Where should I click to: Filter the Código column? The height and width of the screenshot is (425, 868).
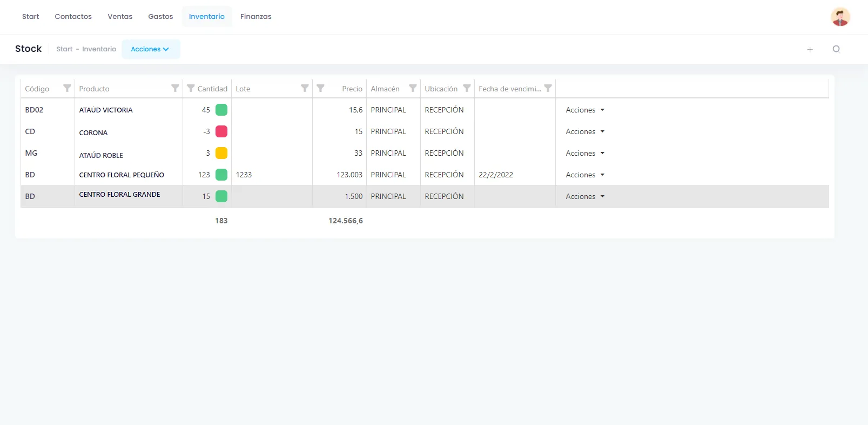[67, 88]
